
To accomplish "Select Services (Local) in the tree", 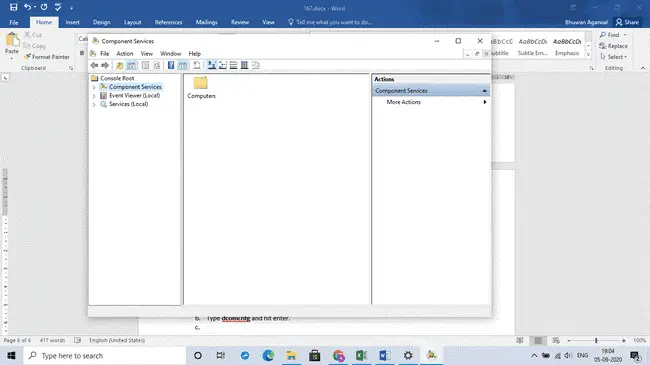I will [x=129, y=105].
